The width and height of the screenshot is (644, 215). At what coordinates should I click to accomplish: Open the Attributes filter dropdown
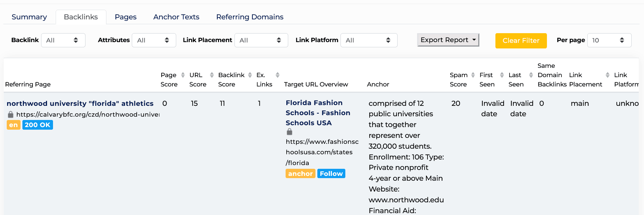pos(154,40)
